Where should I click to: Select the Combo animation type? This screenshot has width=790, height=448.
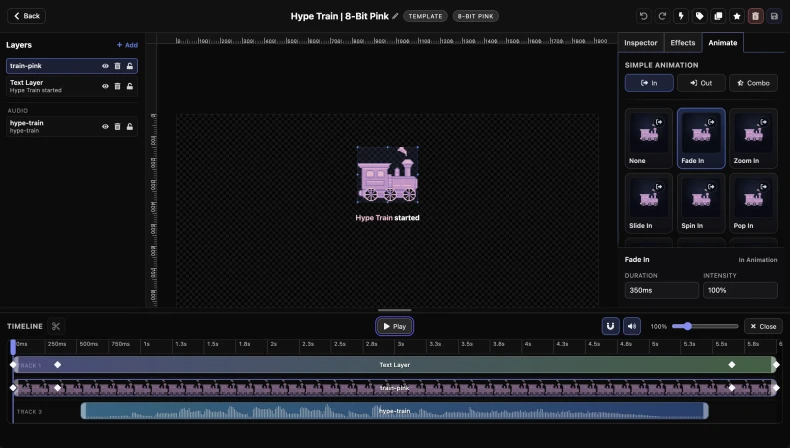(753, 83)
